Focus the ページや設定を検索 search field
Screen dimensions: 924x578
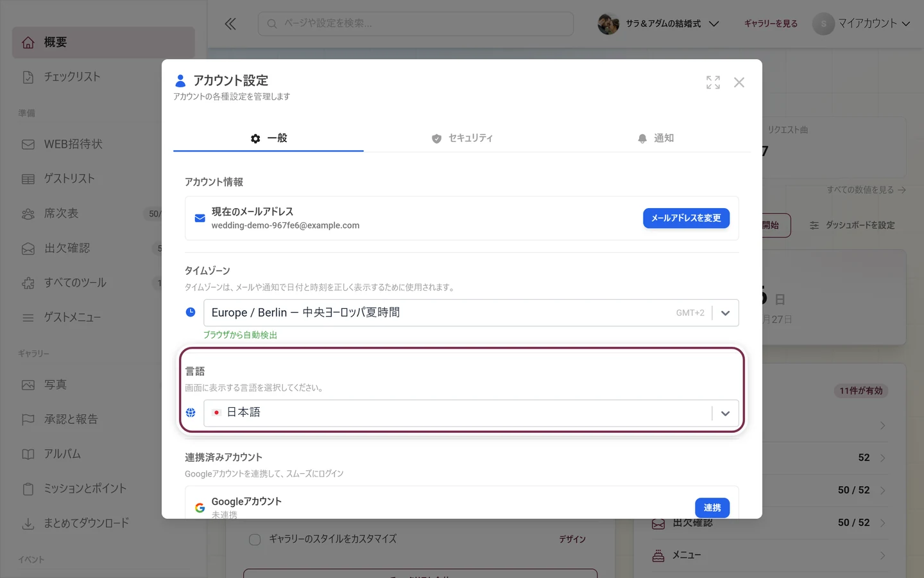click(x=416, y=24)
